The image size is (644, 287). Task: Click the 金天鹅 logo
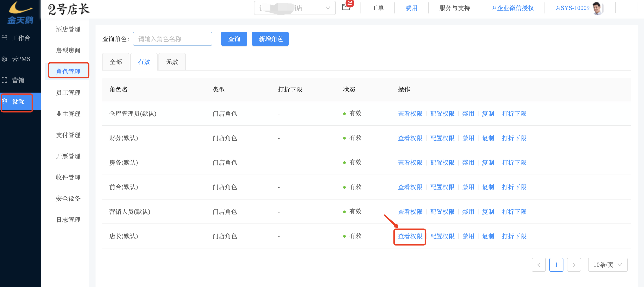tap(20, 13)
